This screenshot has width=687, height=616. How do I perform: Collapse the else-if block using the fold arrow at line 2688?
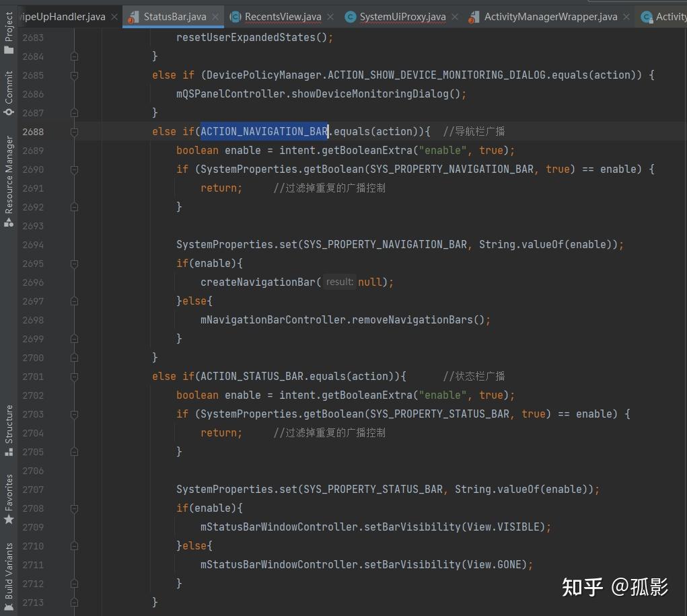[75, 132]
